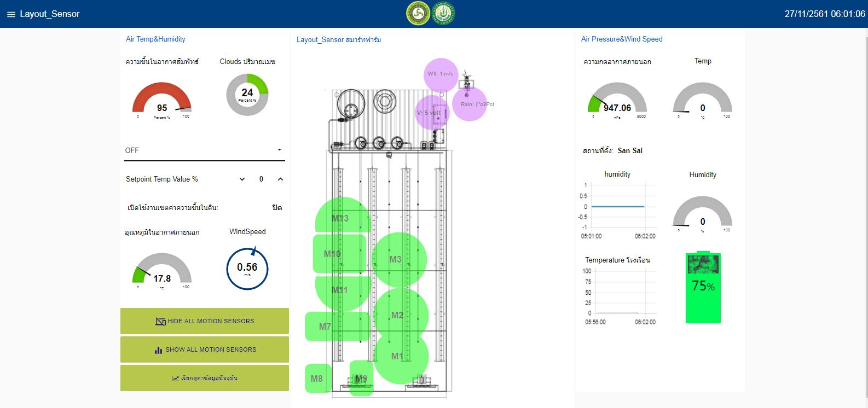Click the relative humidity gauge showing 95
Image resolution: width=868 pixels, height=408 pixels.
[x=162, y=100]
